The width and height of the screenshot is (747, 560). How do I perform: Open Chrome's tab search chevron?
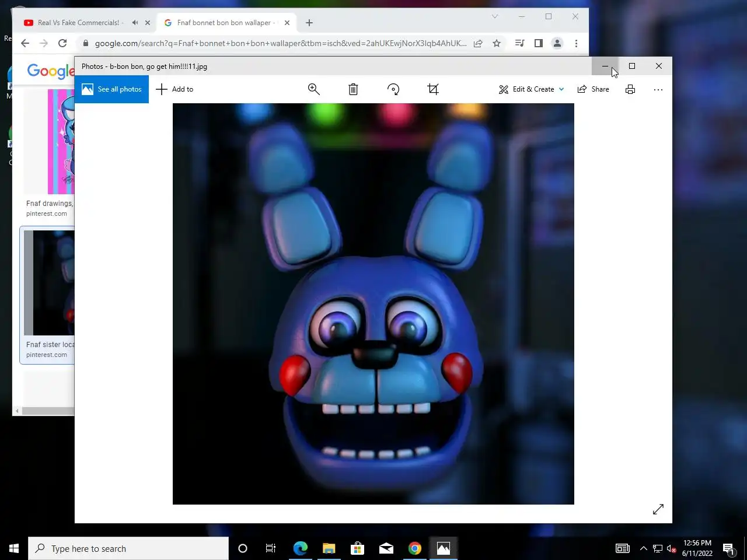pyautogui.click(x=495, y=16)
